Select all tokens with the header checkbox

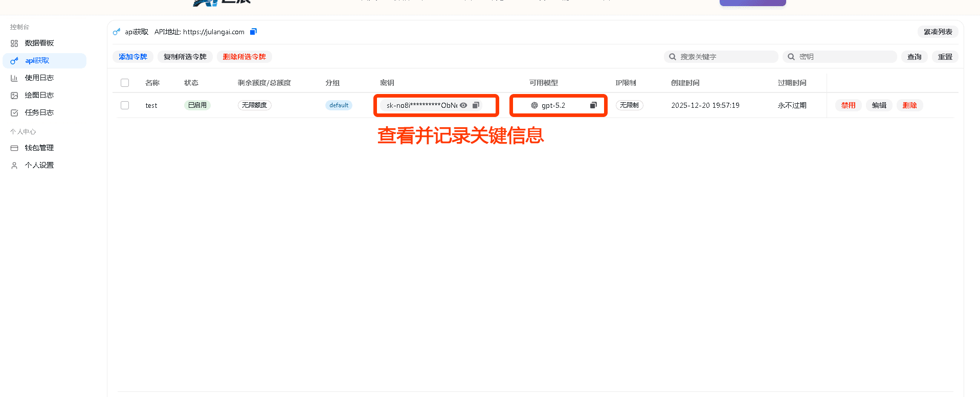pos(125,83)
